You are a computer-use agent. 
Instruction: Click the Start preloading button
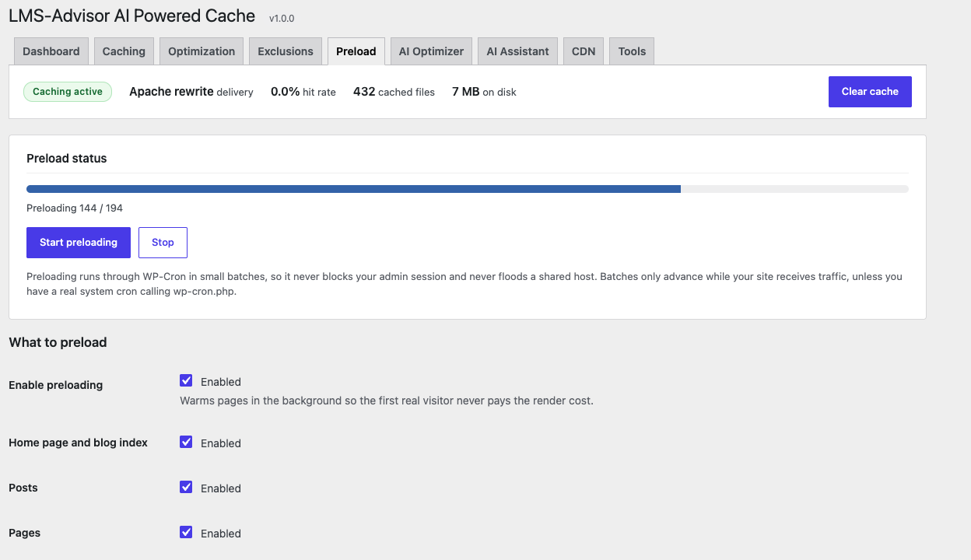(x=79, y=243)
